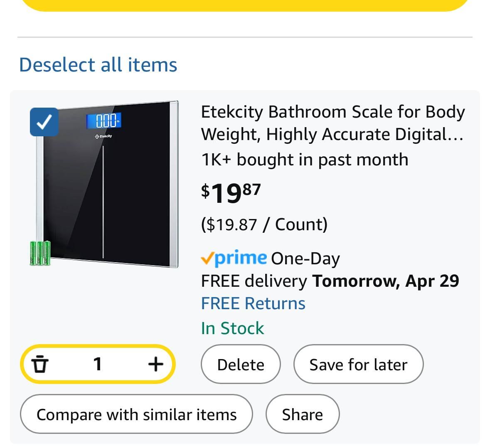Click the green batteries in product image
Viewport: 490px width, 448px height.
[40, 253]
